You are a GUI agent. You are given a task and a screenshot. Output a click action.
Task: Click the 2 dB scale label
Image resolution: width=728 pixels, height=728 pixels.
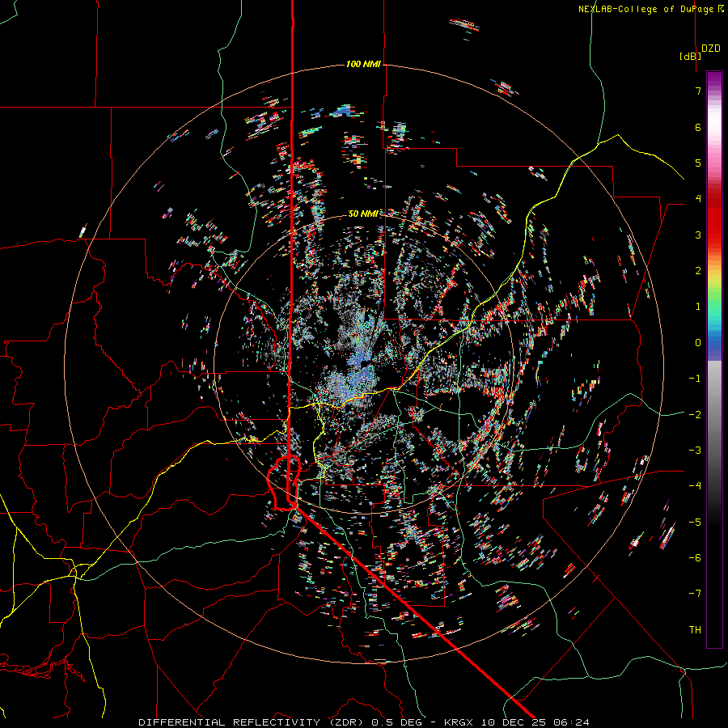698,271
